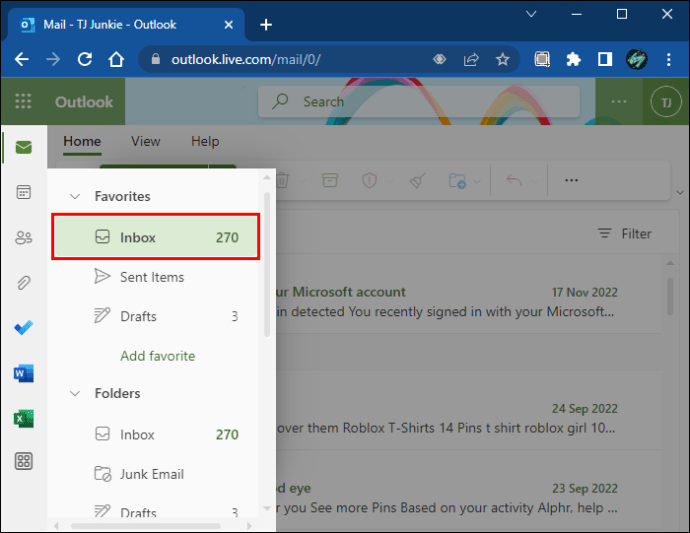Open toolbar more options ellipsis

tap(572, 181)
